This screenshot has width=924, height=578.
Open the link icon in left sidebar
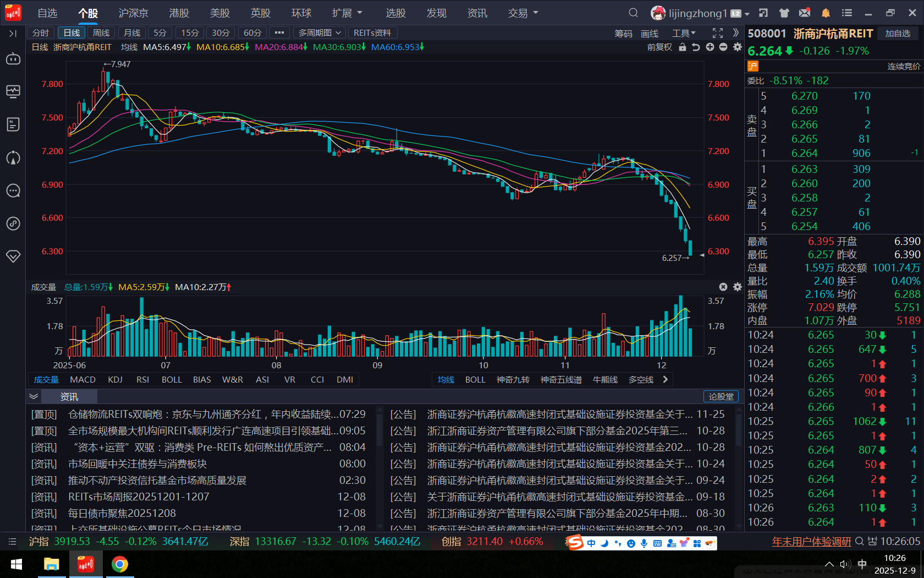click(13, 223)
